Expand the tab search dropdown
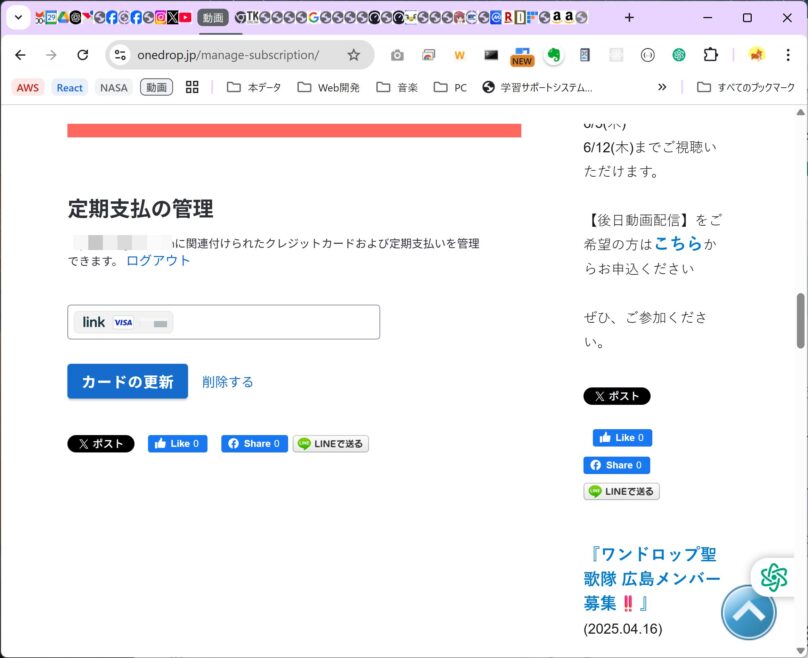 (x=18, y=17)
